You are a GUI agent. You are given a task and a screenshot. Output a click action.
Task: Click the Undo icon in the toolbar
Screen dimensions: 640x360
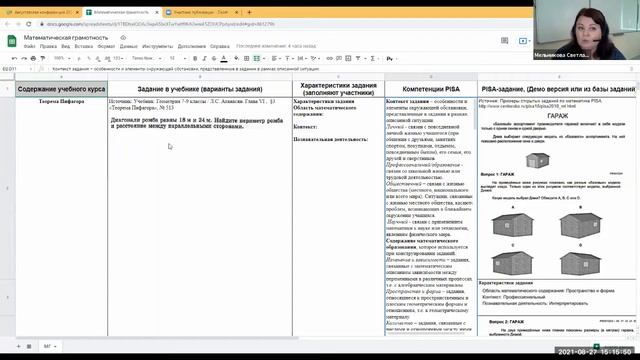(14, 59)
